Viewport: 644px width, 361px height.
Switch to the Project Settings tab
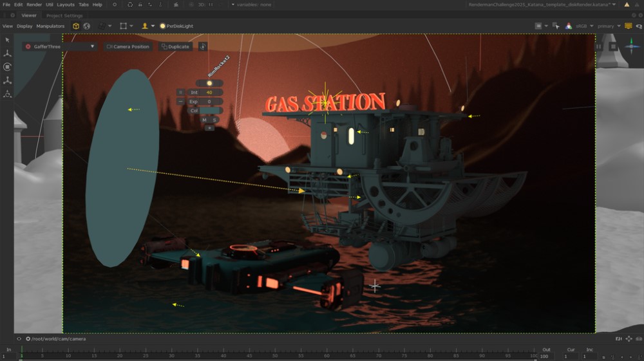coord(64,15)
